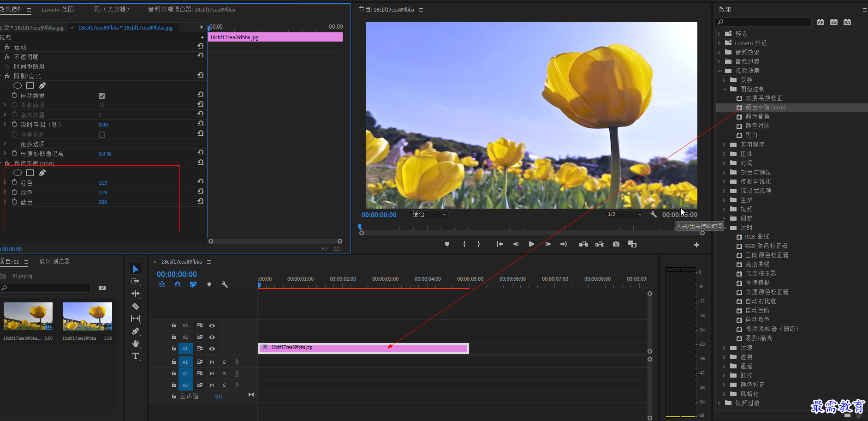Add marker in Program monitor
This screenshot has height=421, width=868.
pyautogui.click(x=447, y=244)
